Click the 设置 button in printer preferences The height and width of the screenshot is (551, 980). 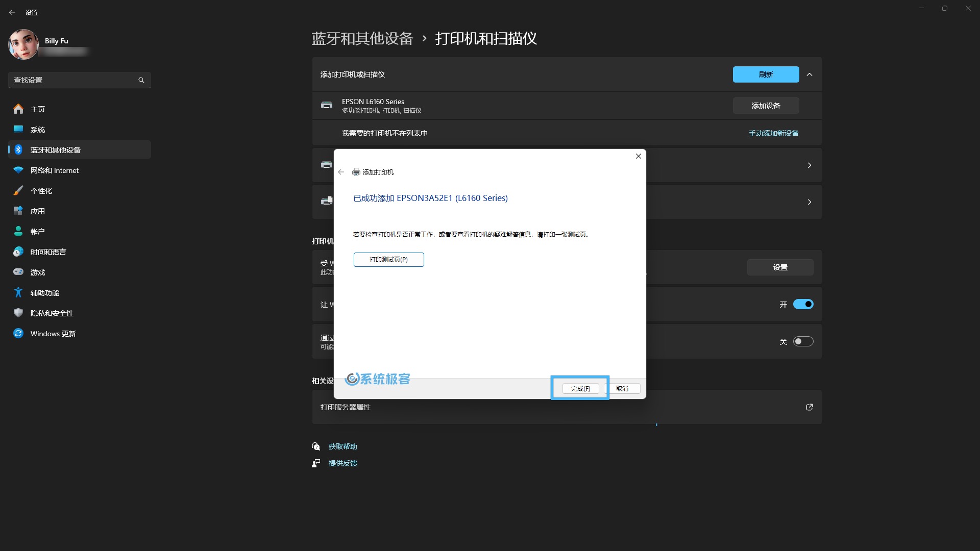click(780, 267)
